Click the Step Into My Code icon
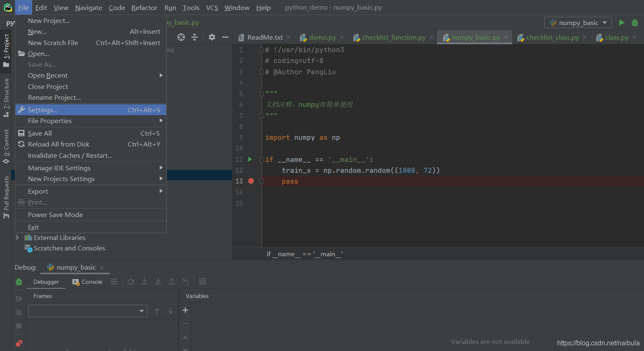 tap(158, 281)
